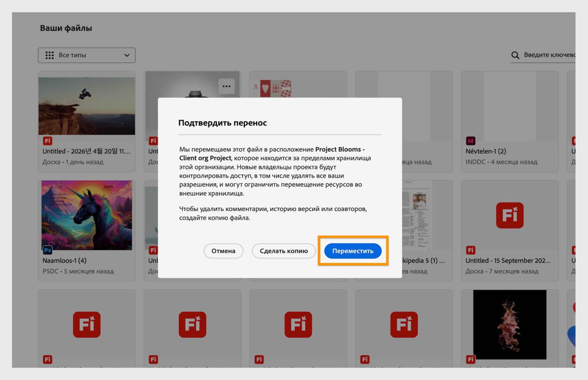Click the Fi icon under the motorbike thumbnail

47,141
